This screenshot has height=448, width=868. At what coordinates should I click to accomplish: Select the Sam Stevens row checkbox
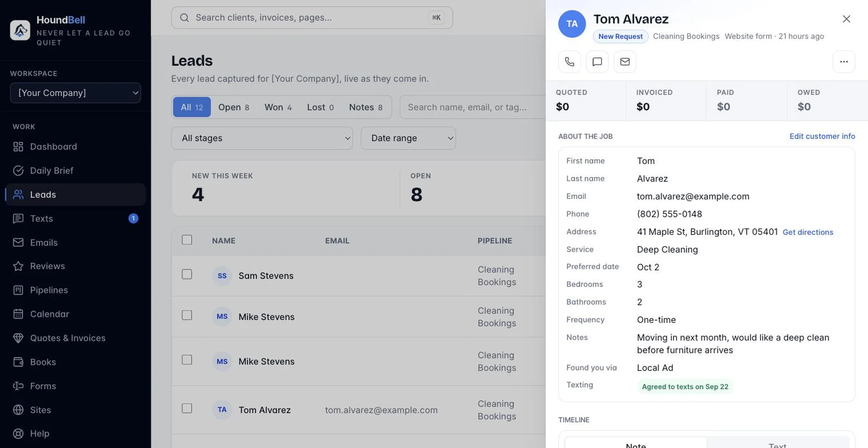pyautogui.click(x=187, y=274)
